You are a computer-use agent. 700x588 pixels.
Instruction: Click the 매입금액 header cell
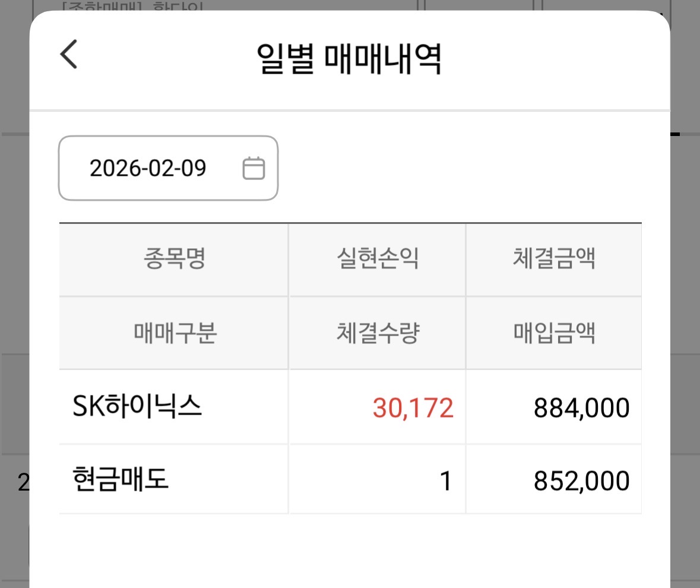pyautogui.click(x=554, y=333)
